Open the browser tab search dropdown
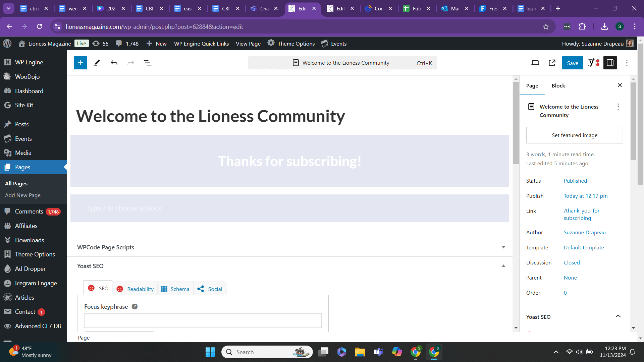The image size is (644, 362). pos(8,8)
